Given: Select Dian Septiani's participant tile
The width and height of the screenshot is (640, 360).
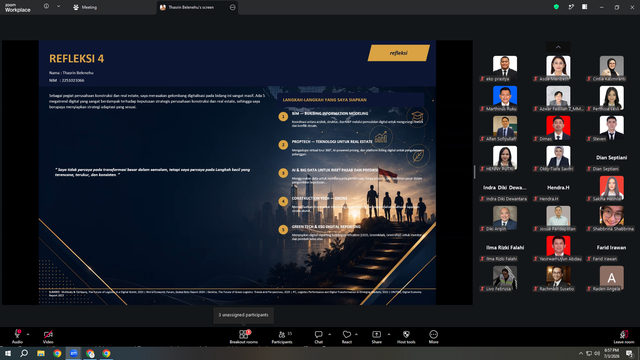Looking at the screenshot, I should pyautogui.click(x=611, y=158).
